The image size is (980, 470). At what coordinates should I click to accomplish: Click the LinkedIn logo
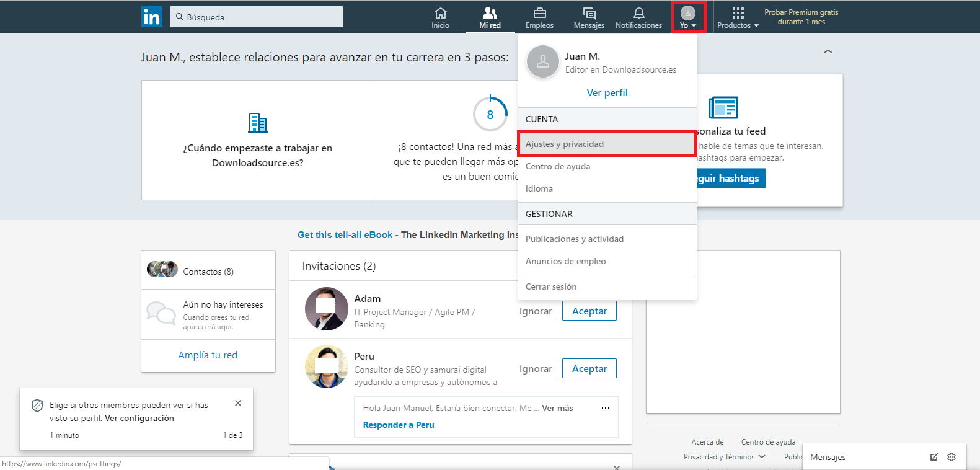pyautogui.click(x=152, y=17)
